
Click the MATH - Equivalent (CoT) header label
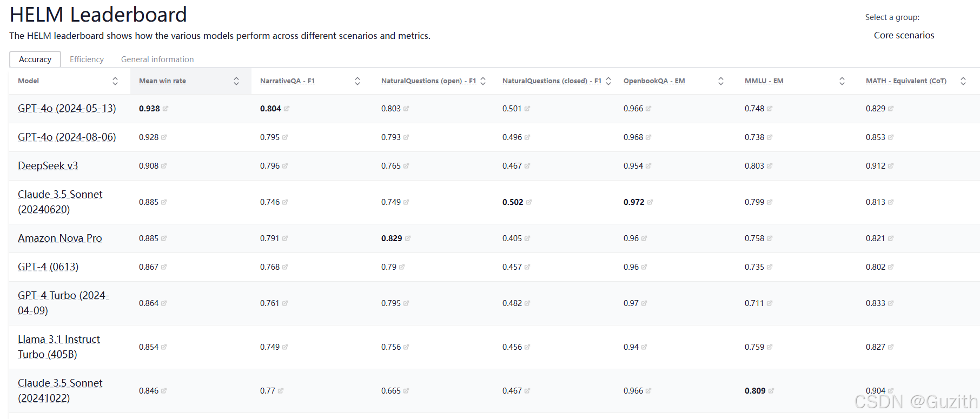(906, 81)
